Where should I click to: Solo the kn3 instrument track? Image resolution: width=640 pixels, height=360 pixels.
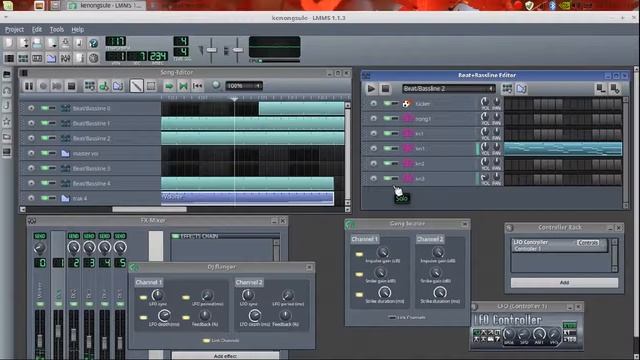(395, 178)
